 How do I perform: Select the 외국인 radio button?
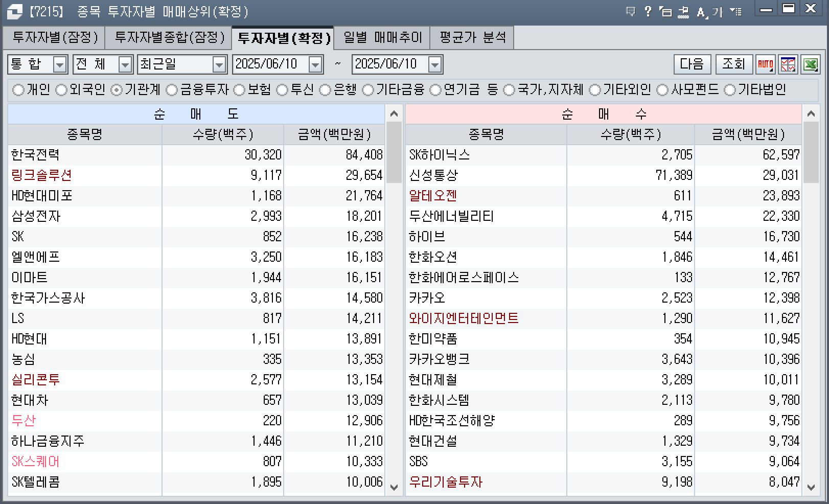[x=61, y=90]
